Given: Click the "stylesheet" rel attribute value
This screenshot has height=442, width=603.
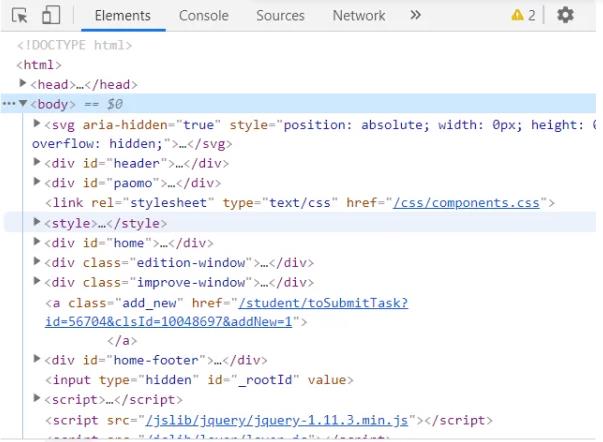Looking at the screenshot, I should tap(168, 203).
